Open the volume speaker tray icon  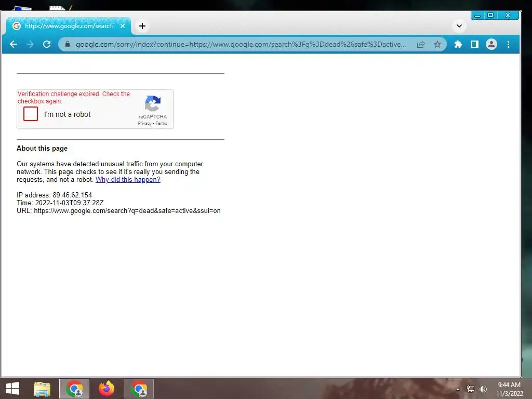(x=483, y=389)
